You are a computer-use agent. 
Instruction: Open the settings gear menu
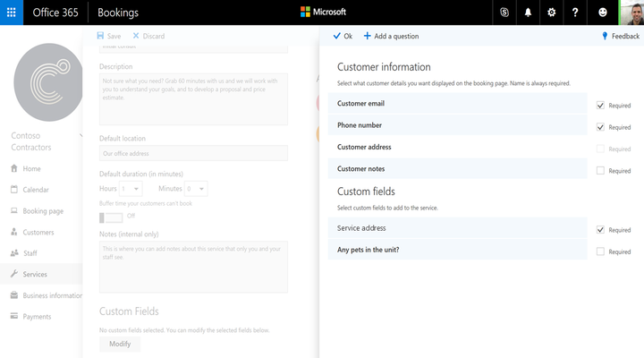coord(552,13)
